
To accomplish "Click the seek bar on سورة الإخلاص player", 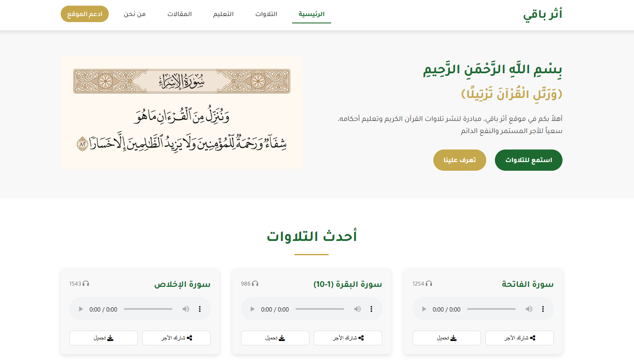I will point(148,309).
